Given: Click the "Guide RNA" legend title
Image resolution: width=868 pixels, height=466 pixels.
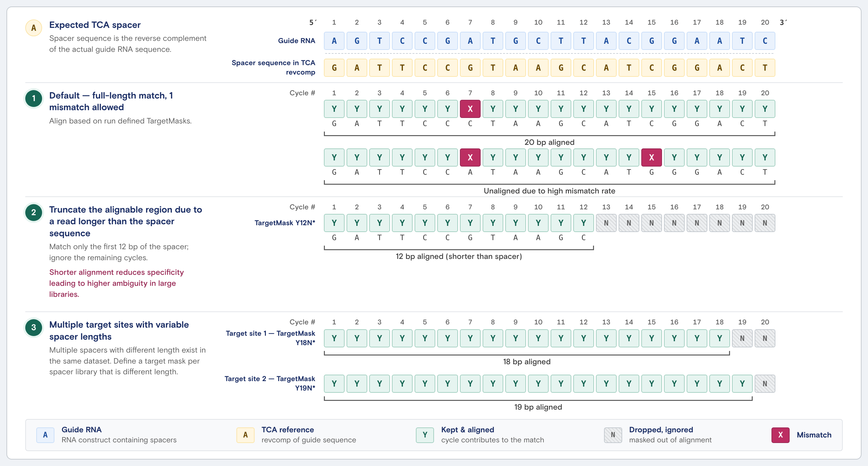Looking at the screenshot, I should click(x=82, y=430).
